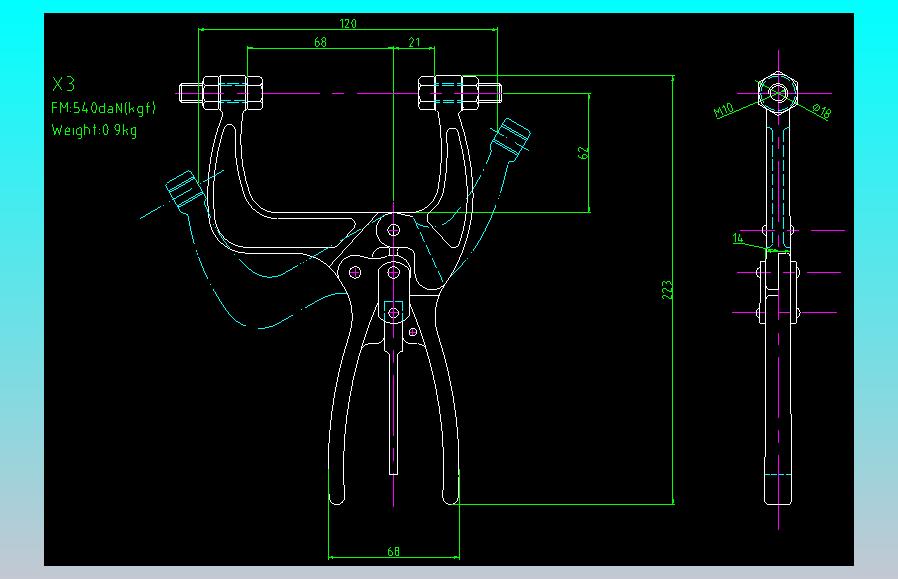Click the '120' overall width dimension text
898x579 pixels.
[348, 23]
